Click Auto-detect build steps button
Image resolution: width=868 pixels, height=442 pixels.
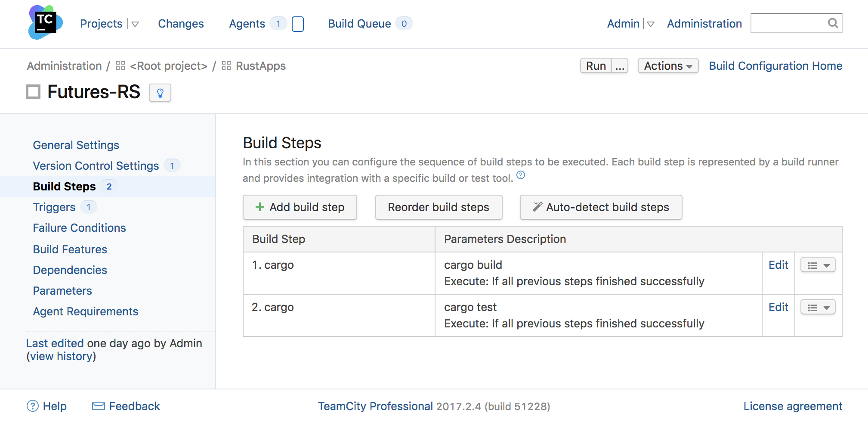click(x=601, y=207)
